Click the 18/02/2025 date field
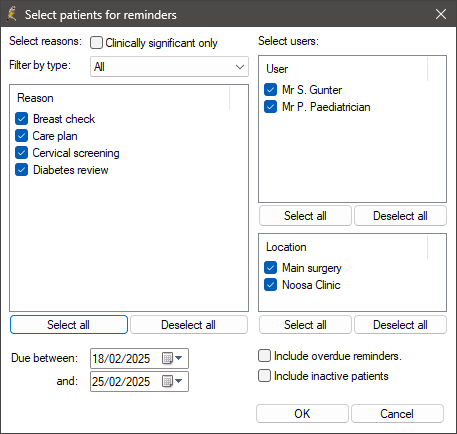457x434 pixels. click(x=139, y=358)
